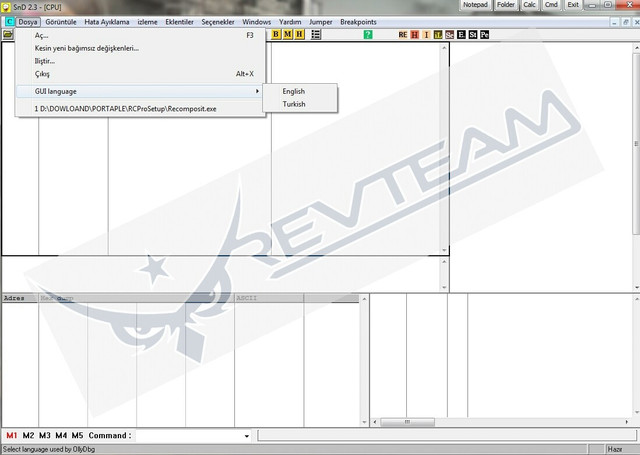Open the Command history dropdown arrow
The height and width of the screenshot is (455, 640).
[247, 436]
